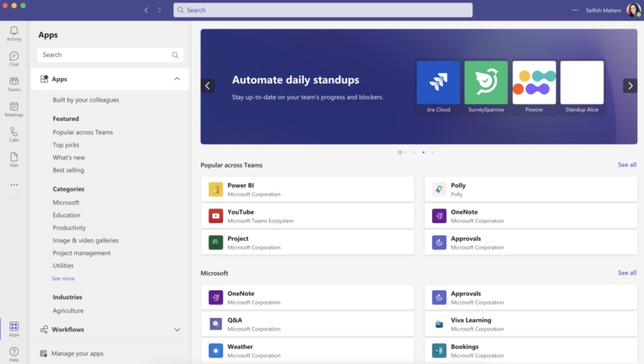This screenshot has width=644, height=364.
Task: Show more categories with See more
Action: [63, 278]
